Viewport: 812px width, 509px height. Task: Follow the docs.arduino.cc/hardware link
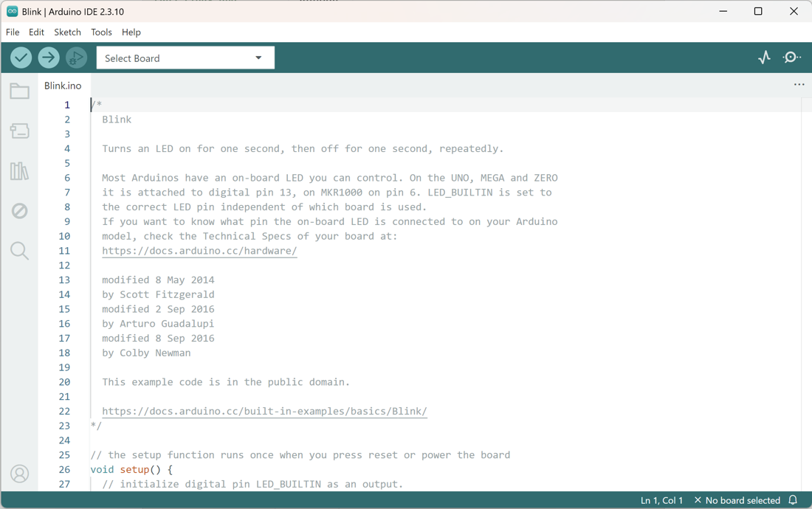point(199,251)
